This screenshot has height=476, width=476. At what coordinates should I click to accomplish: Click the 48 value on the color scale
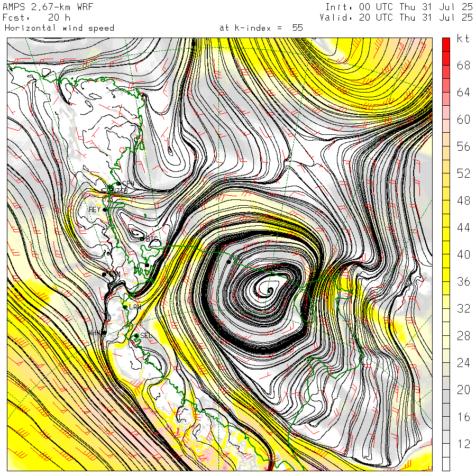463,200
